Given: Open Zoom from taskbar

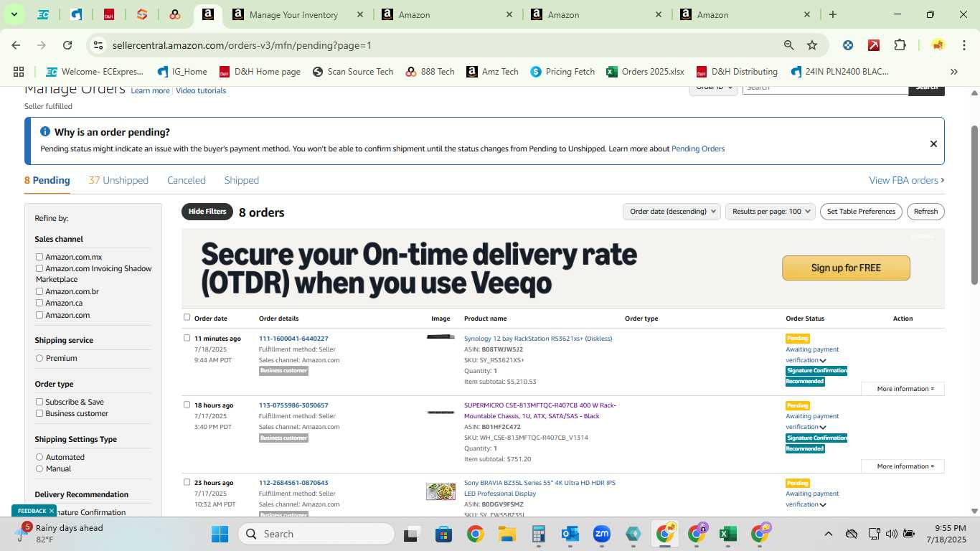Looking at the screenshot, I should point(602,534).
